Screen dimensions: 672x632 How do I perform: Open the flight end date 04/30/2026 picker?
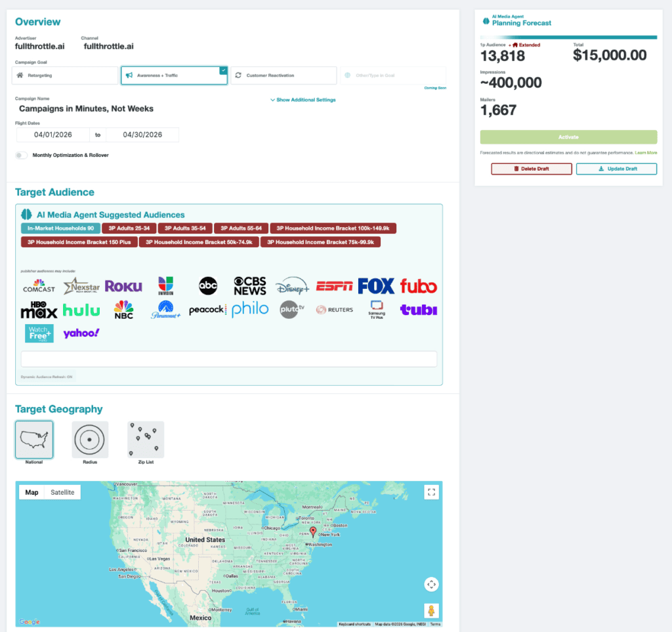142,135
